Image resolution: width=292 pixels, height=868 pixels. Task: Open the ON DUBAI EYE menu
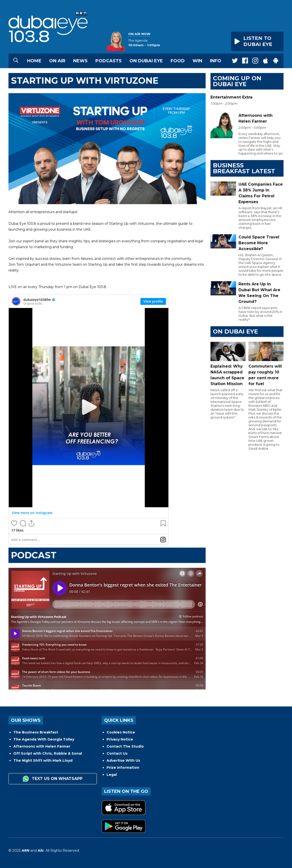tap(146, 61)
